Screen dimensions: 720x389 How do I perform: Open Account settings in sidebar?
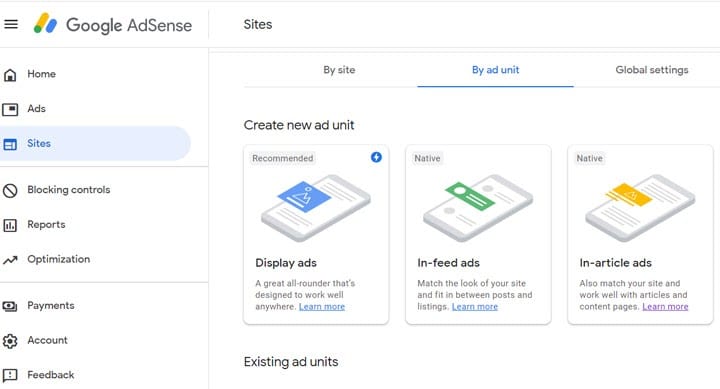click(47, 340)
